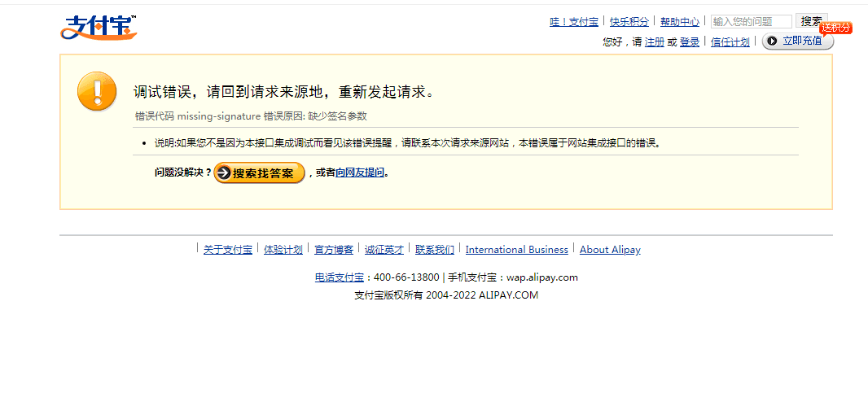Open the 注册 registration link
This screenshot has width=868, height=406.
655,41
